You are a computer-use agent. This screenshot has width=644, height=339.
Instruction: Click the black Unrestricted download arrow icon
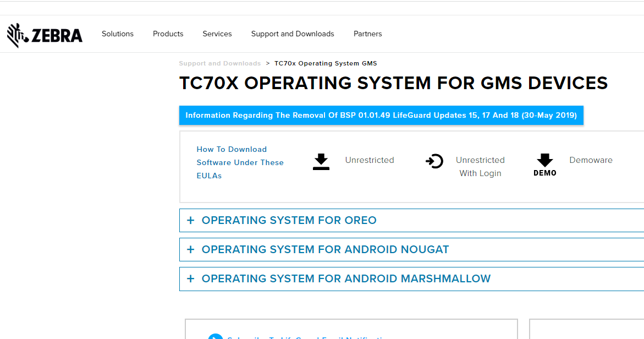click(x=321, y=161)
